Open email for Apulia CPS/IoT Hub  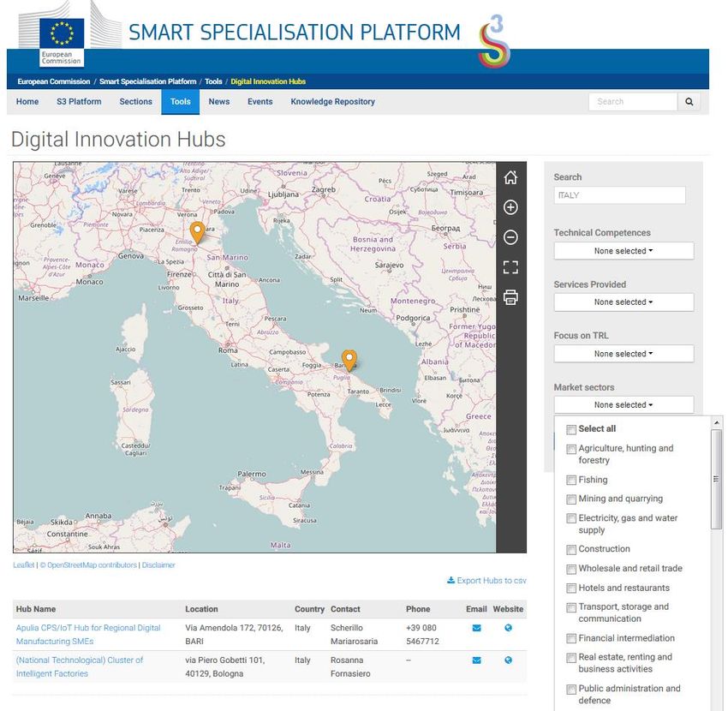476,628
